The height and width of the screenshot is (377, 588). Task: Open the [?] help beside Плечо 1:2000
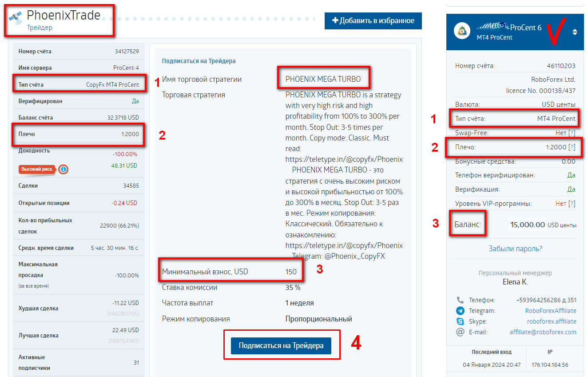tap(572, 147)
